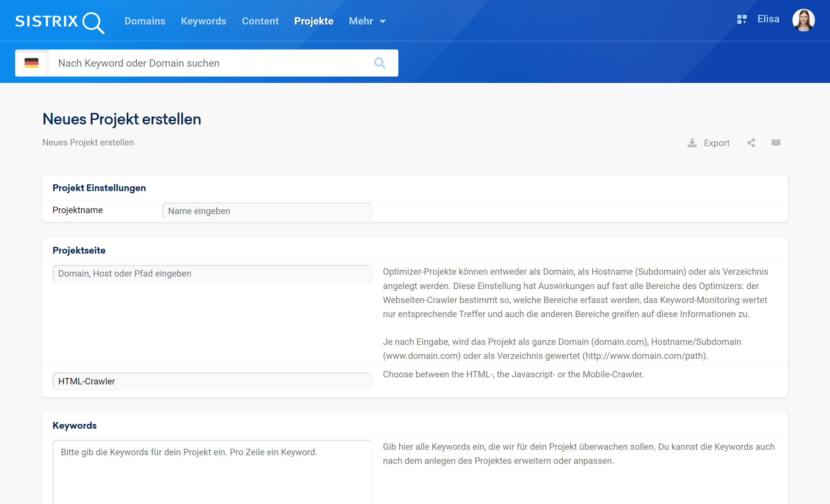Open the handbook book icon

(776, 143)
